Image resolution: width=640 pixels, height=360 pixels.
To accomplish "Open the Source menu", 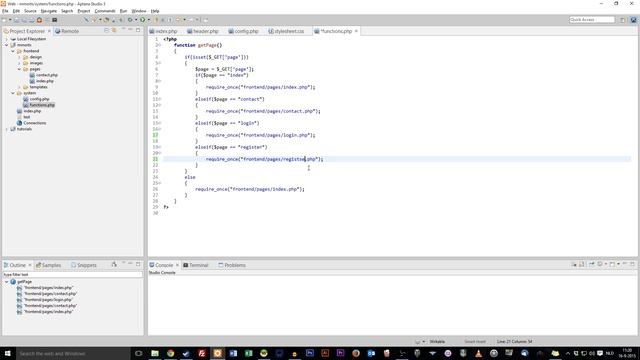I will click(30, 11).
